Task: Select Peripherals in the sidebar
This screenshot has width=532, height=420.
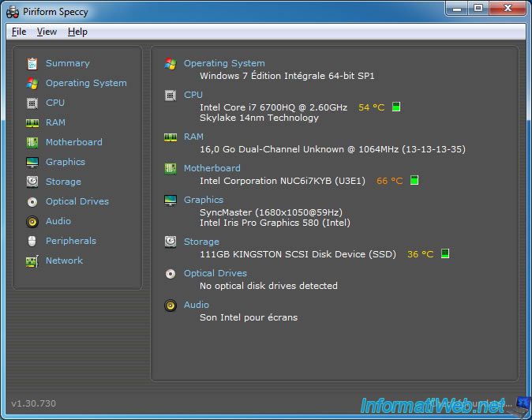Action: (x=71, y=241)
